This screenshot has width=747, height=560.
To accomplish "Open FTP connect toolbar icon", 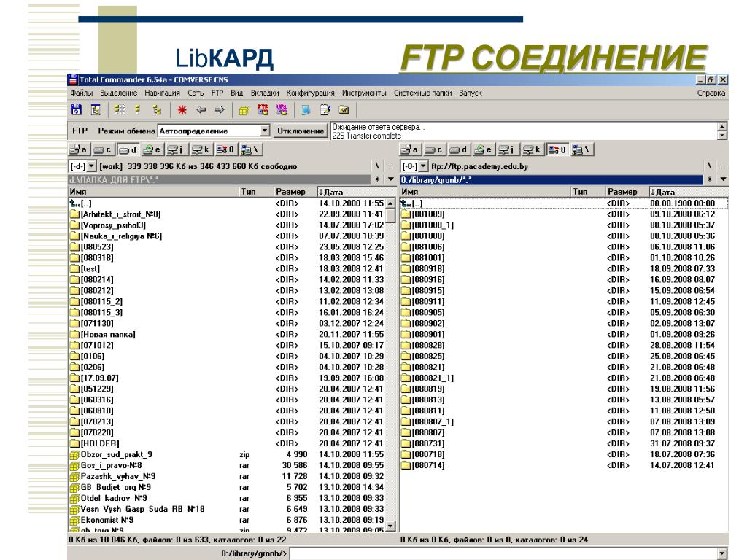I will [x=263, y=110].
